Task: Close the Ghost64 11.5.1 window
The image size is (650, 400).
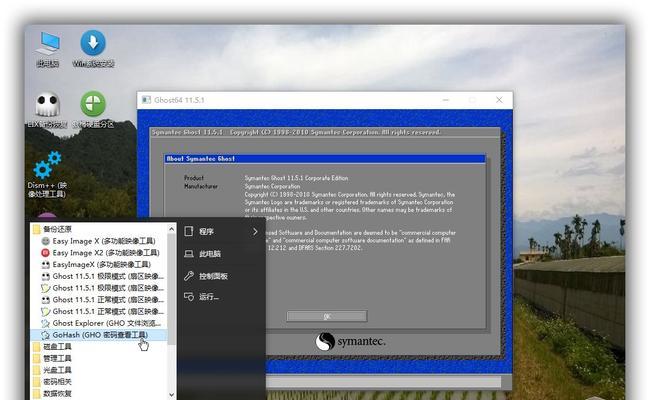Action: point(499,100)
